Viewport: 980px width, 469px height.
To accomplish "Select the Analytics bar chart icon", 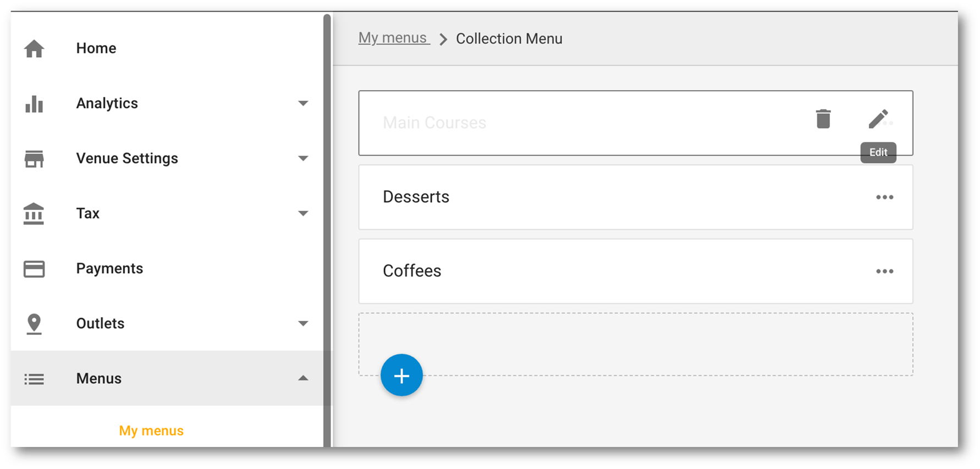I will pyautogui.click(x=34, y=104).
